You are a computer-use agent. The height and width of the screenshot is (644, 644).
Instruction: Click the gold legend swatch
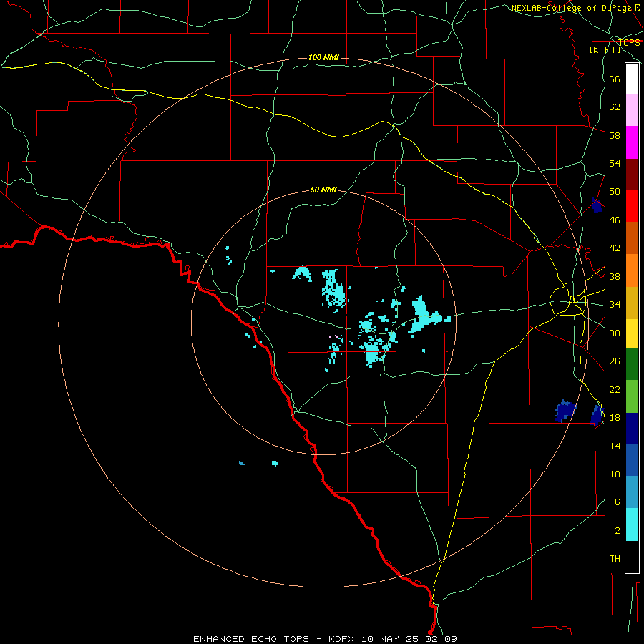point(632,303)
